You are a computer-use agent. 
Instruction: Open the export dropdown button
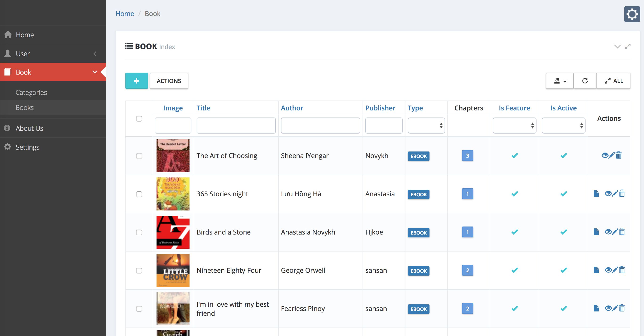[x=560, y=81]
